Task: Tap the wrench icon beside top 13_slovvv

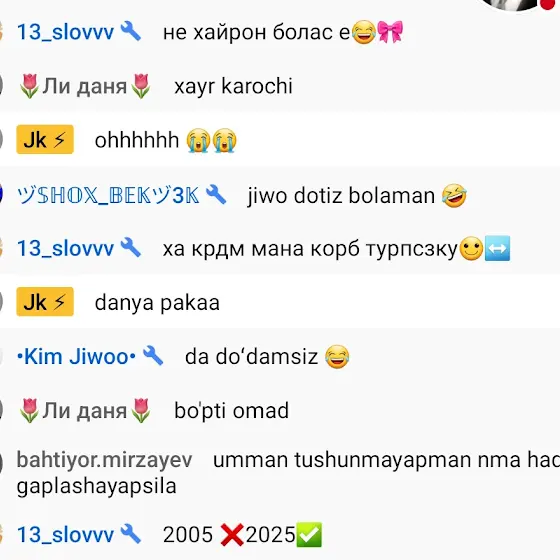Action: pos(131,31)
